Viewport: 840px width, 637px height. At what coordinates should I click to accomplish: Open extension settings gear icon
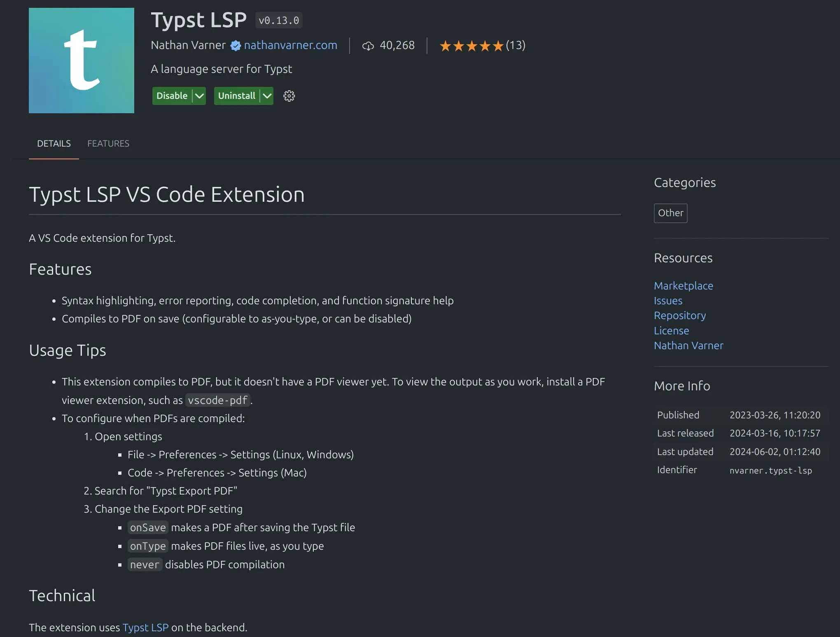289,96
